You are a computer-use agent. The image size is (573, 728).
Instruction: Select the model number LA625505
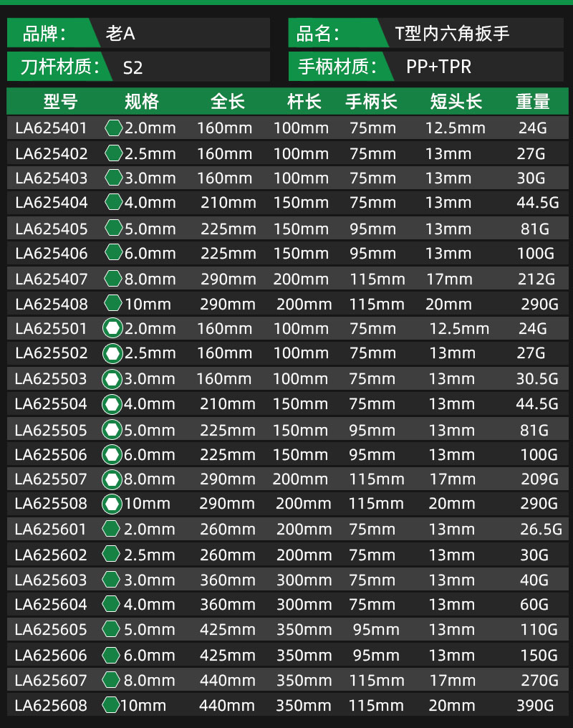pos(51,430)
